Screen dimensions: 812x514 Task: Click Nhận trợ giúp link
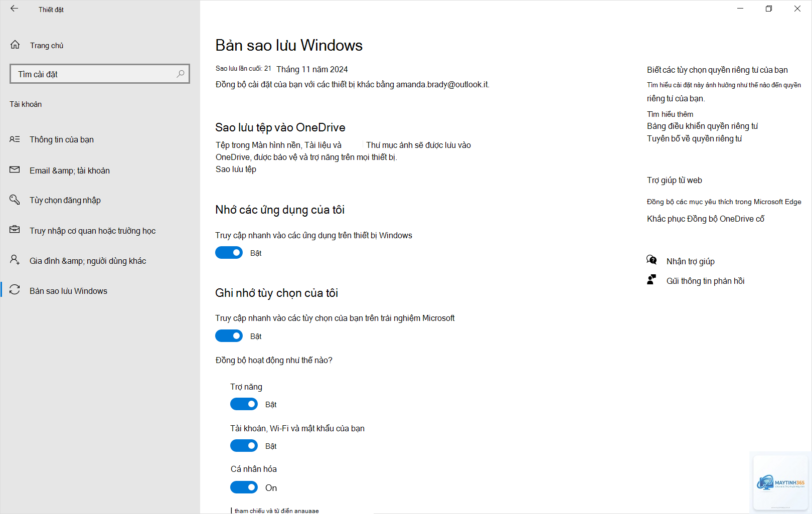point(691,261)
